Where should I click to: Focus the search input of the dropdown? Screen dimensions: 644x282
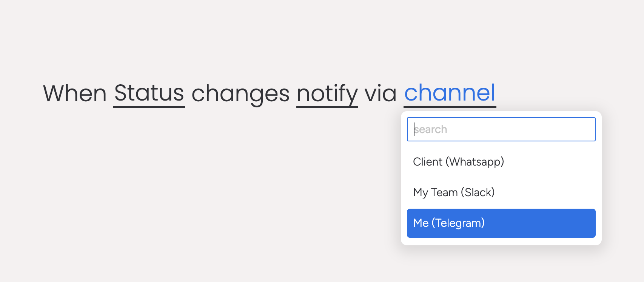501,129
